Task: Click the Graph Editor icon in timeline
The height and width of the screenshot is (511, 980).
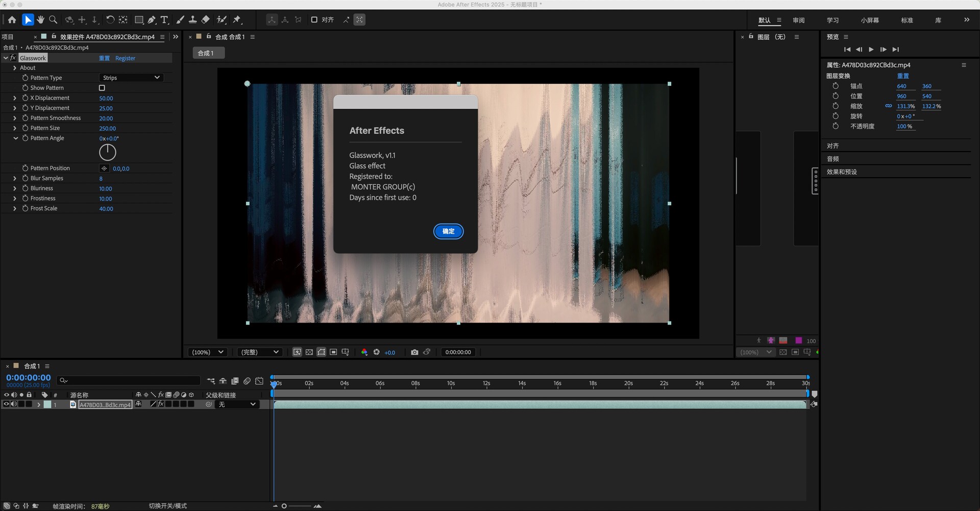Action: [259, 381]
